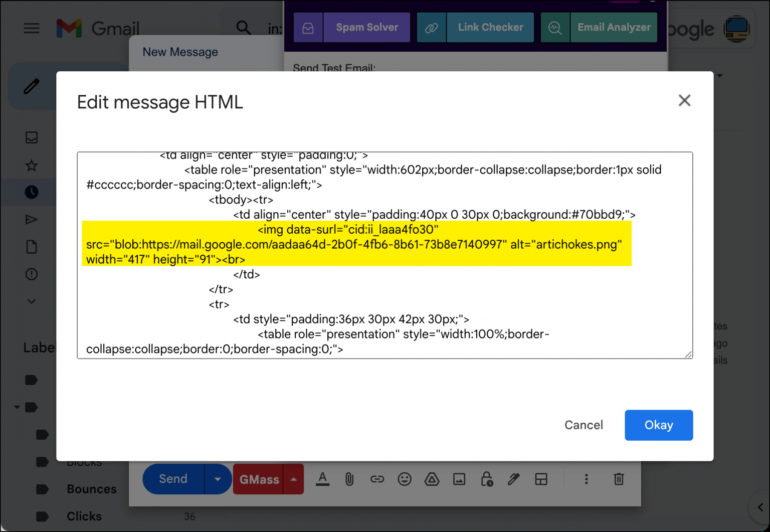This screenshot has width=770, height=532.
Task: Open the Spam Solver tool
Action: pyautogui.click(x=366, y=27)
